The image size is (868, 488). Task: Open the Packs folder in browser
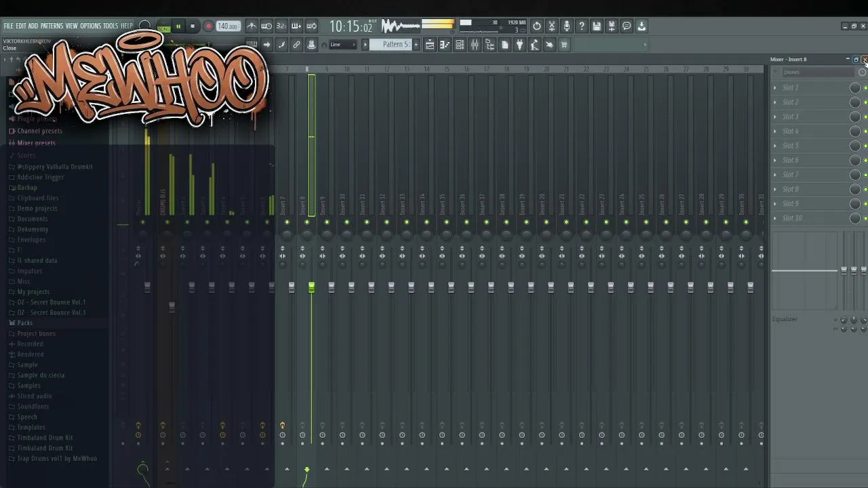[x=25, y=323]
